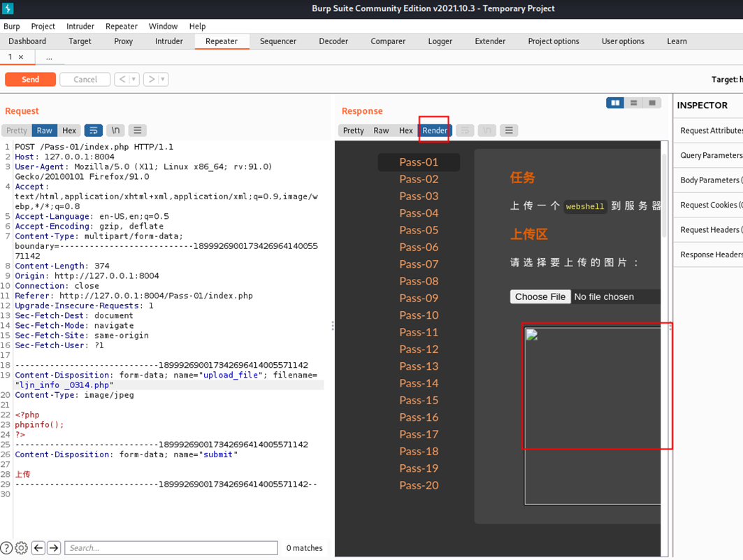Select Pass-13 in rendered list
743x560 pixels.
tap(419, 366)
